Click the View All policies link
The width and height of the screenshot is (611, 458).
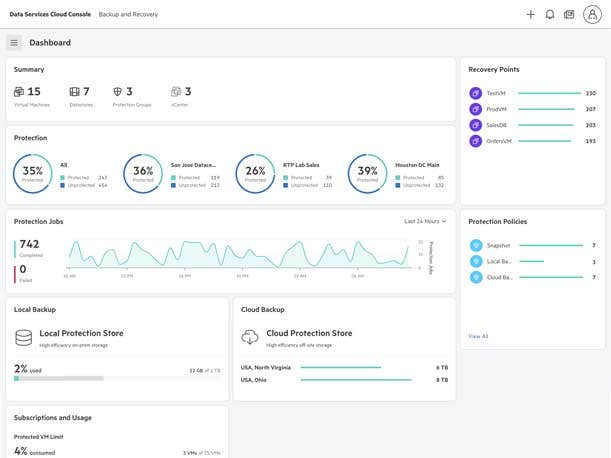click(x=478, y=336)
